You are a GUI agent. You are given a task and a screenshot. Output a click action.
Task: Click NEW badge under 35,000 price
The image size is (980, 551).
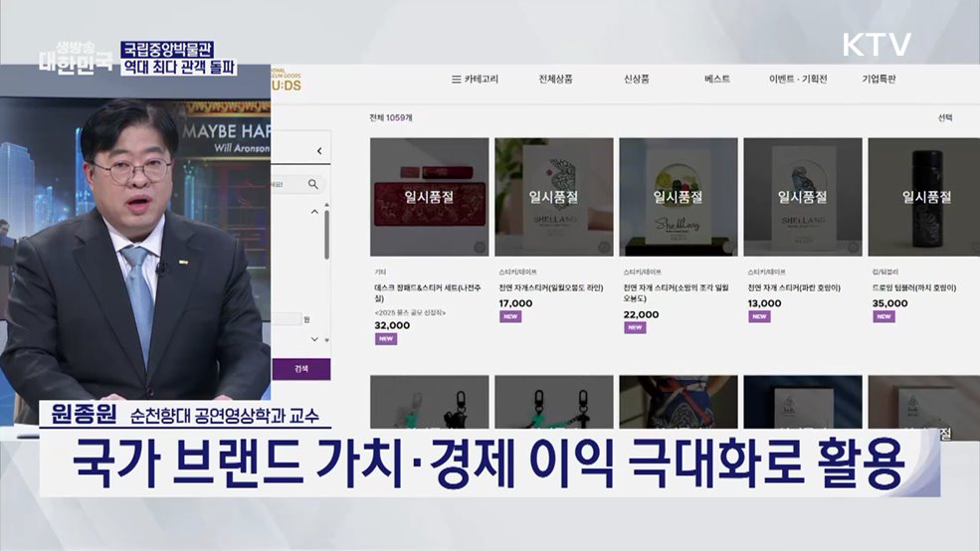pos(883,316)
